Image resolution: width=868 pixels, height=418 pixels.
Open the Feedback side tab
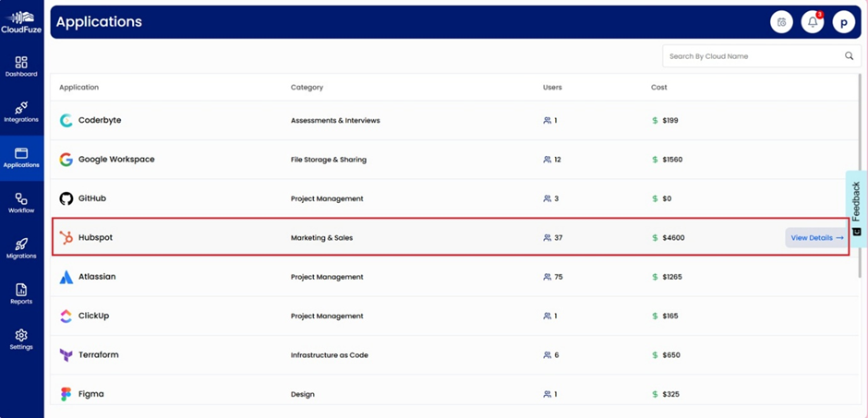tap(856, 208)
